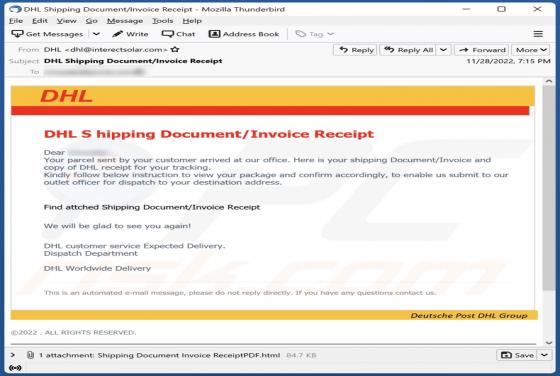
Task: Click 'DHL Worldwide Delivery' text
Action: [x=97, y=268]
